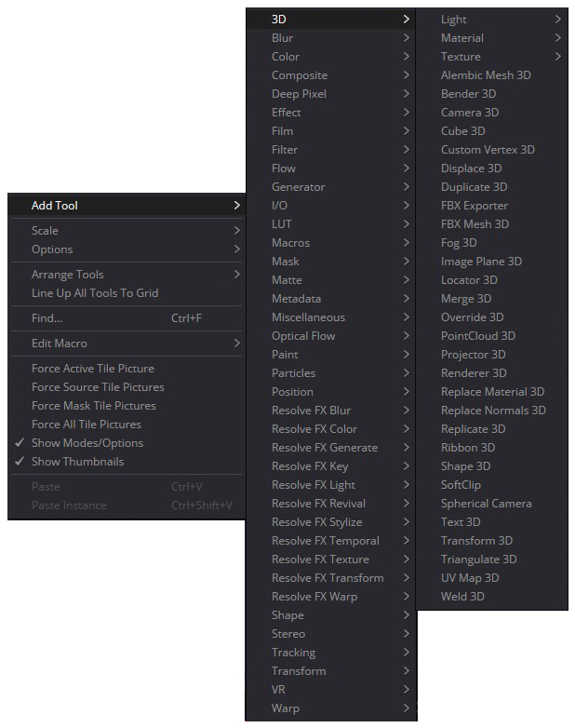The width and height of the screenshot is (575, 728).
Task: Open the Matte category
Action: point(331,280)
